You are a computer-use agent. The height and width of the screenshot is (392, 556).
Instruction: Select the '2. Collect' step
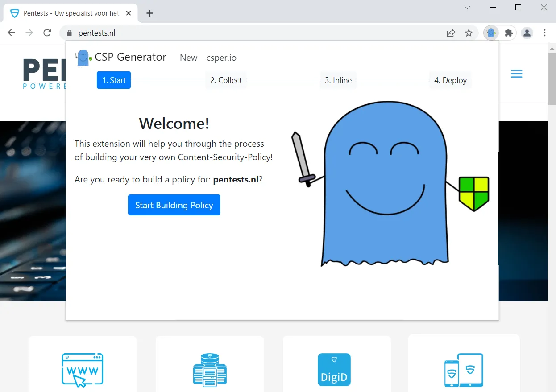click(226, 80)
